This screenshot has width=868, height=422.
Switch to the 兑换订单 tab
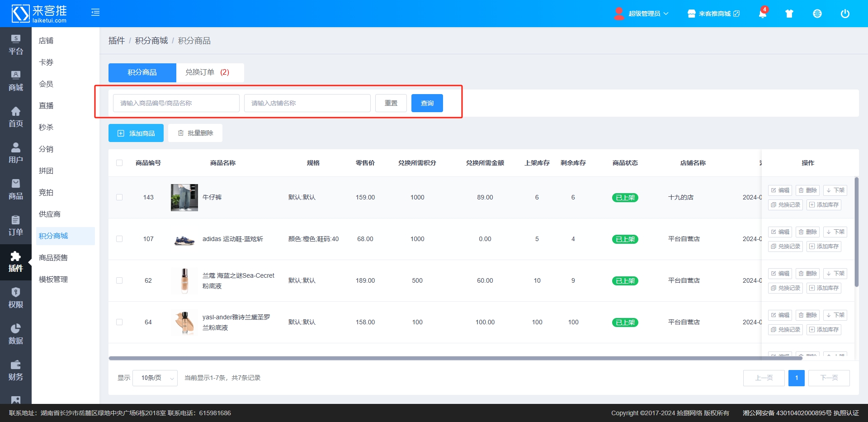click(208, 72)
